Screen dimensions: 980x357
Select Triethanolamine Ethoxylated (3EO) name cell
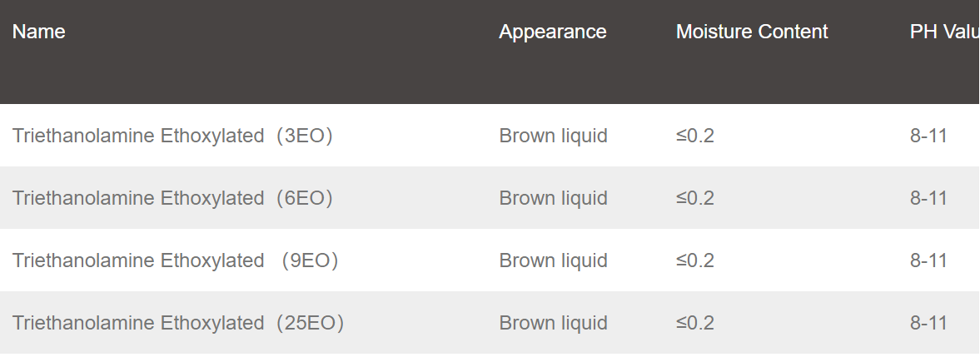point(172,136)
